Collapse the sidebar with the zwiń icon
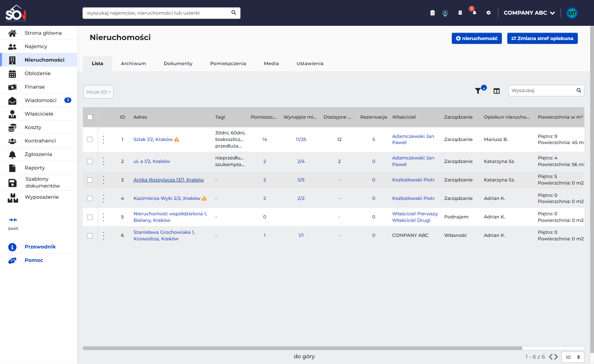 point(13,220)
